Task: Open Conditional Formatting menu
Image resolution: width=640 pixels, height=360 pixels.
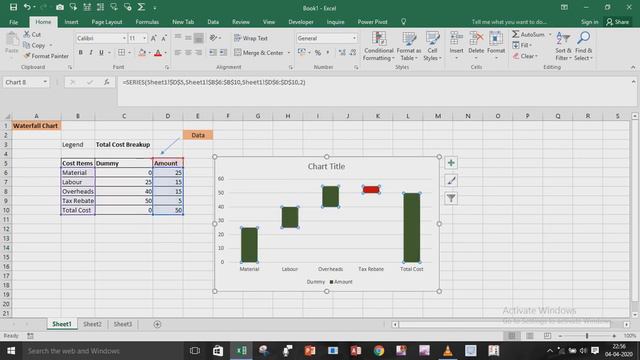Action: coord(378,46)
